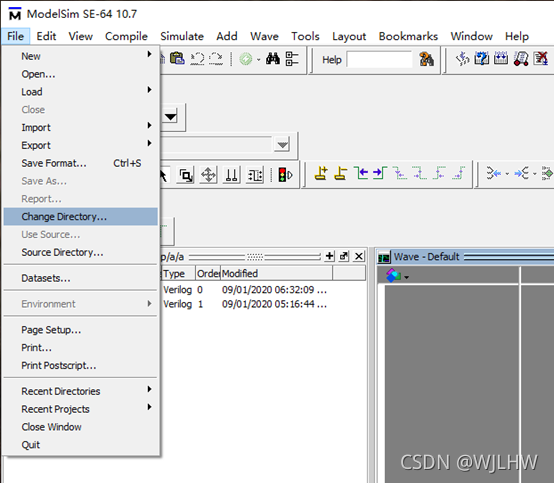Undock the project pane
The height and width of the screenshot is (483, 554).
344,256
